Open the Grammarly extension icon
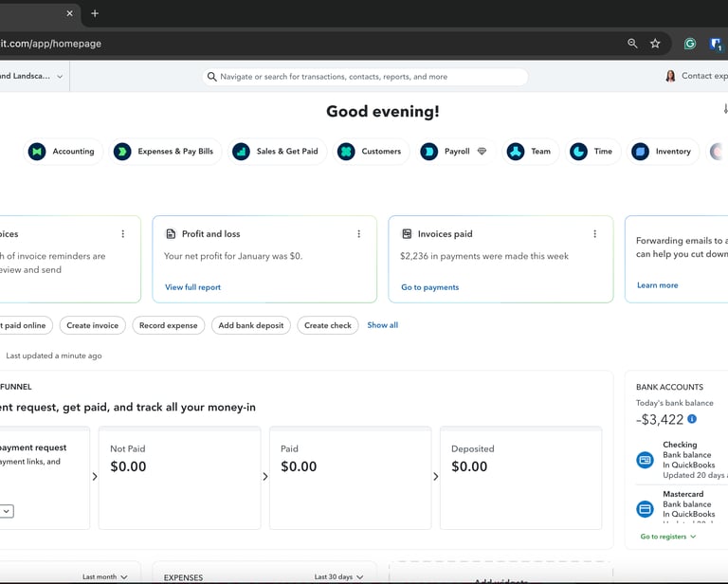 [x=690, y=44]
